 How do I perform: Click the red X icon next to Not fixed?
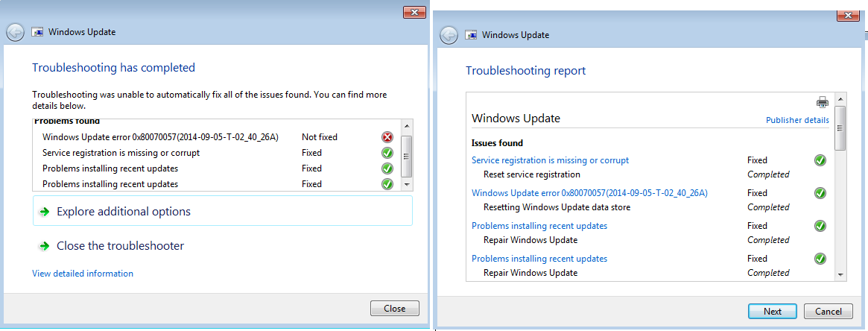click(387, 137)
